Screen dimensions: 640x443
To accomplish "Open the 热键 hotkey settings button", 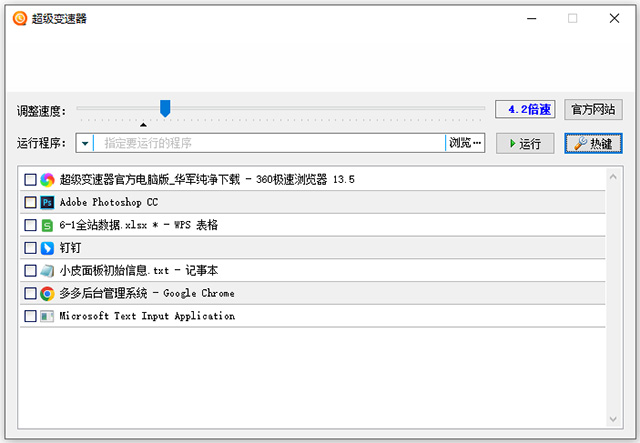I will (x=593, y=143).
